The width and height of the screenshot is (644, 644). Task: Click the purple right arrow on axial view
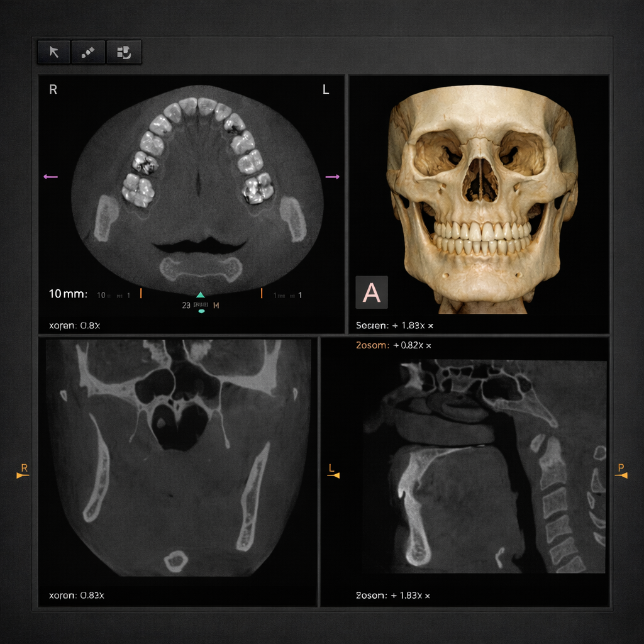332,177
